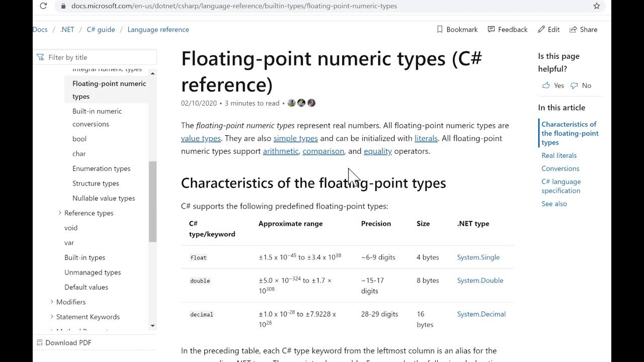Click the decimal keyword in the table
The image size is (644, 362).
tap(202, 314)
